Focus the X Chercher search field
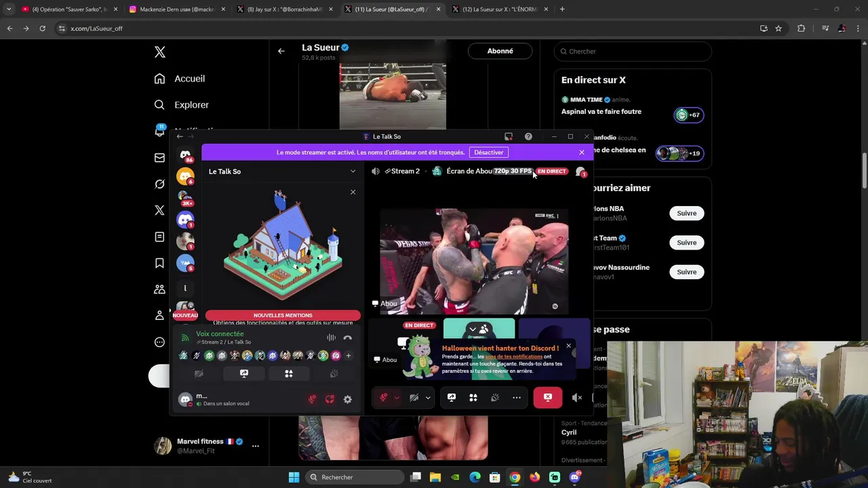This screenshot has height=488, width=868. point(633,52)
